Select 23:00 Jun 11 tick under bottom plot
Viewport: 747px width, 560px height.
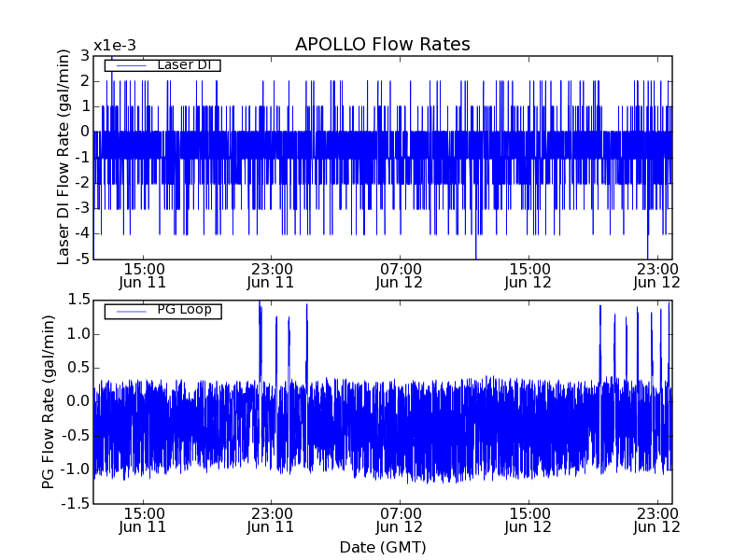point(271,519)
